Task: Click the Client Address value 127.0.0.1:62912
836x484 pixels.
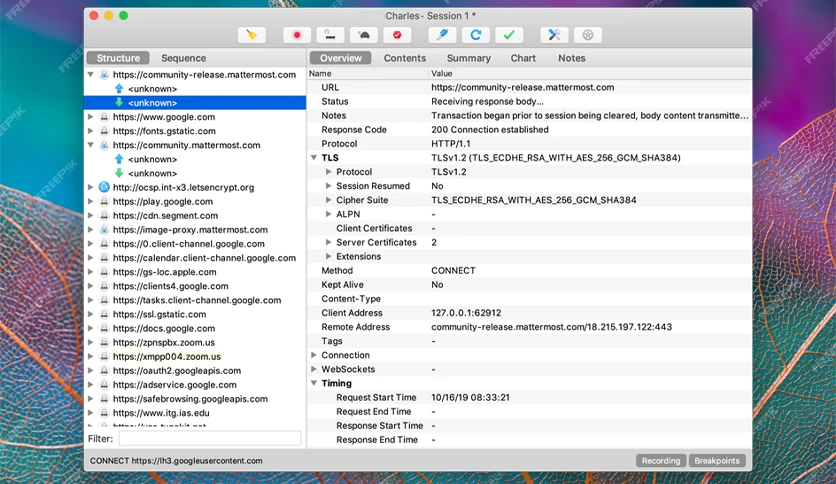Action: pos(466,313)
